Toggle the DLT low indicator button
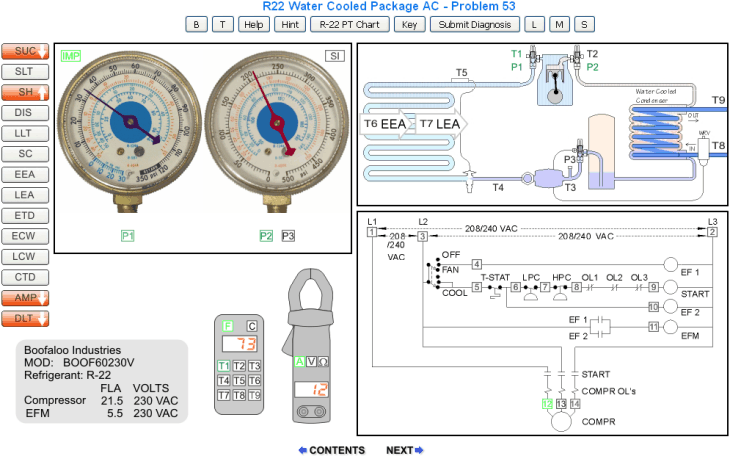This screenshot has height=456, width=730. pyautogui.click(x=25, y=319)
